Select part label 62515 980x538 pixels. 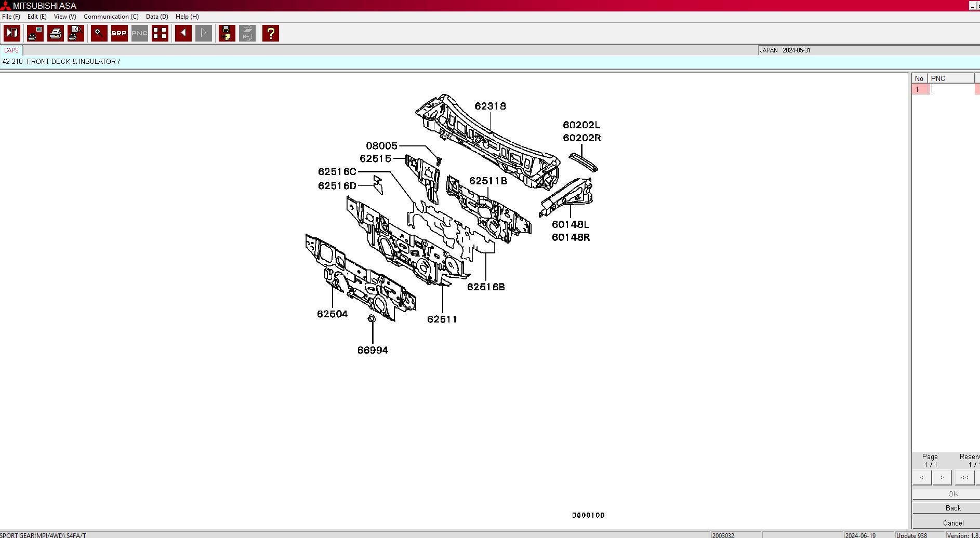pos(375,159)
